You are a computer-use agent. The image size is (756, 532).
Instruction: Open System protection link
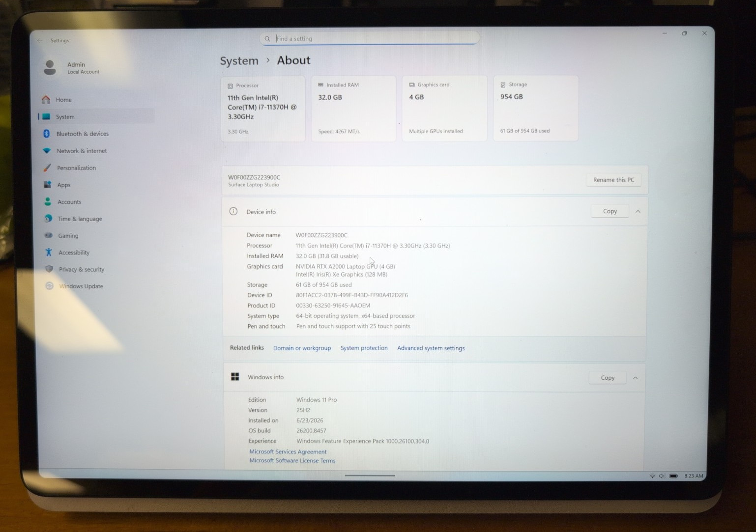click(x=364, y=348)
